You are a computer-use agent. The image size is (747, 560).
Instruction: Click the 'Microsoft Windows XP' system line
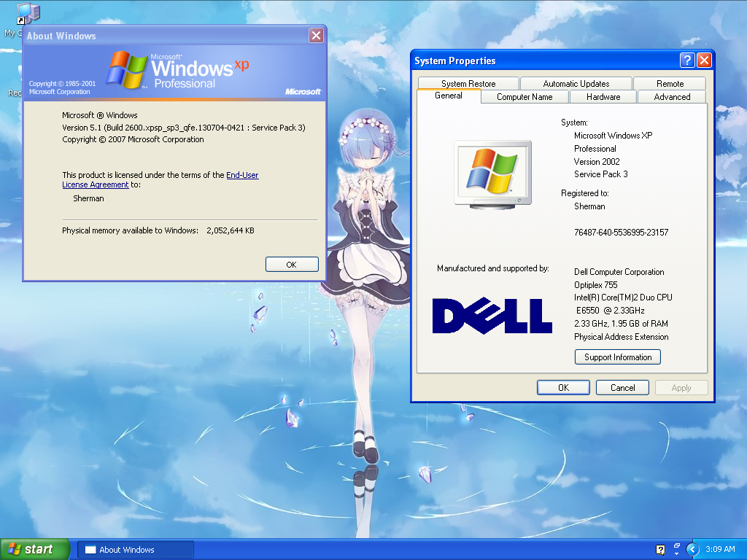613,136
